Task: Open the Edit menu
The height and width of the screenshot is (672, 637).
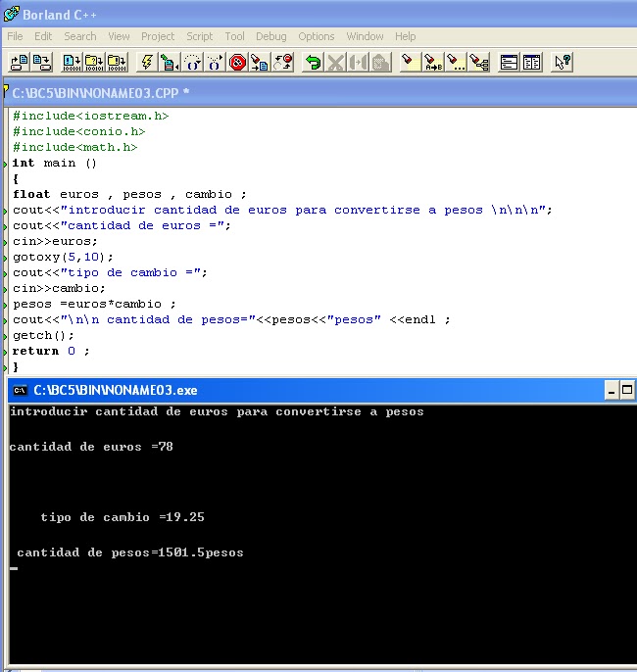Action: click(43, 36)
